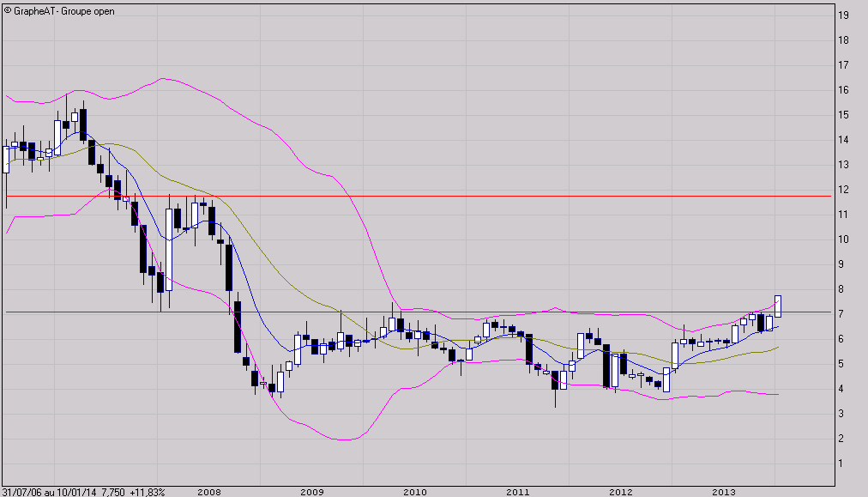
Task: Click price scale label 7
Action: 841,315
